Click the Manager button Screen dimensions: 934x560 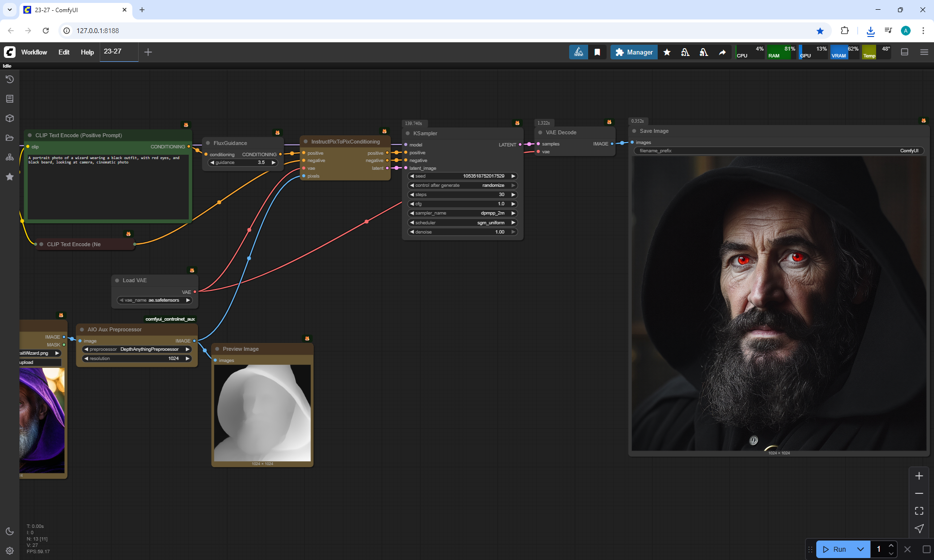click(x=634, y=52)
